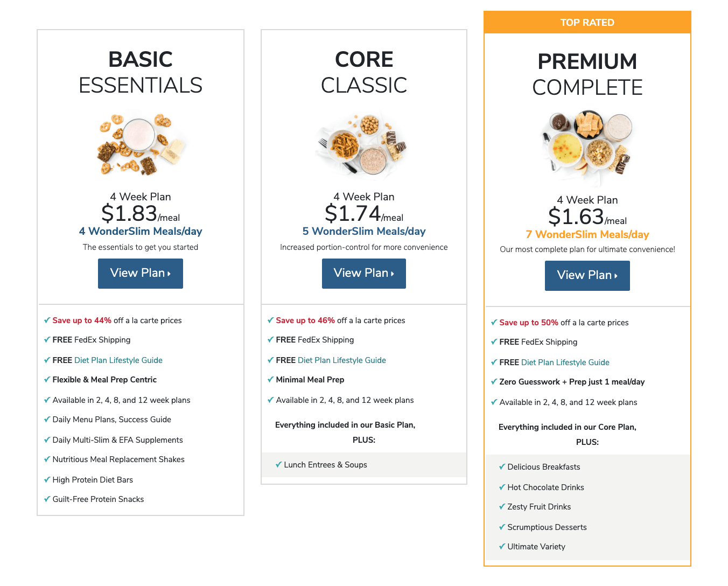Click Core's View Plan button

pos(364,274)
